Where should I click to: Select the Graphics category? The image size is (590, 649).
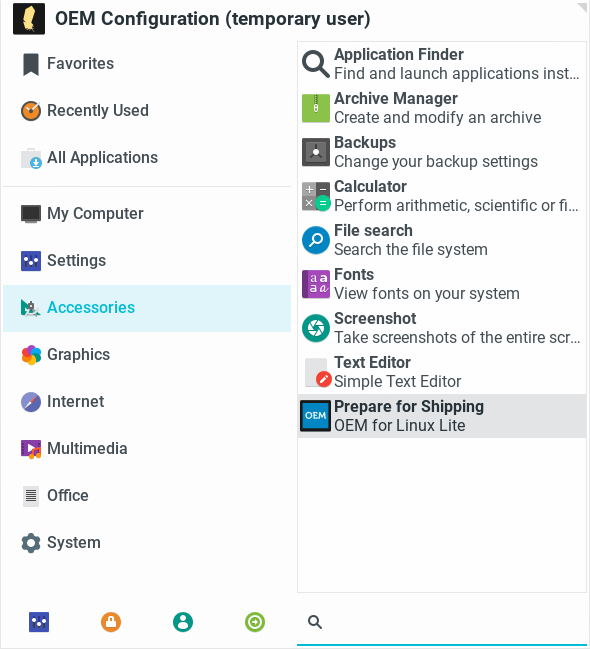coord(147,355)
